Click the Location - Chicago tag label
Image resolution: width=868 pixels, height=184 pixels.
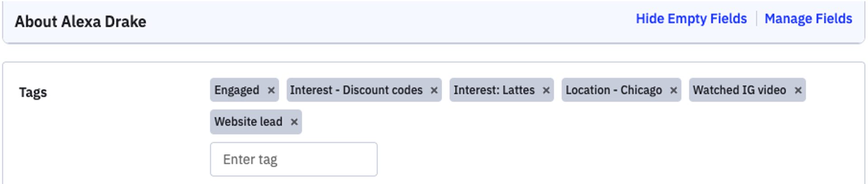[613, 90]
